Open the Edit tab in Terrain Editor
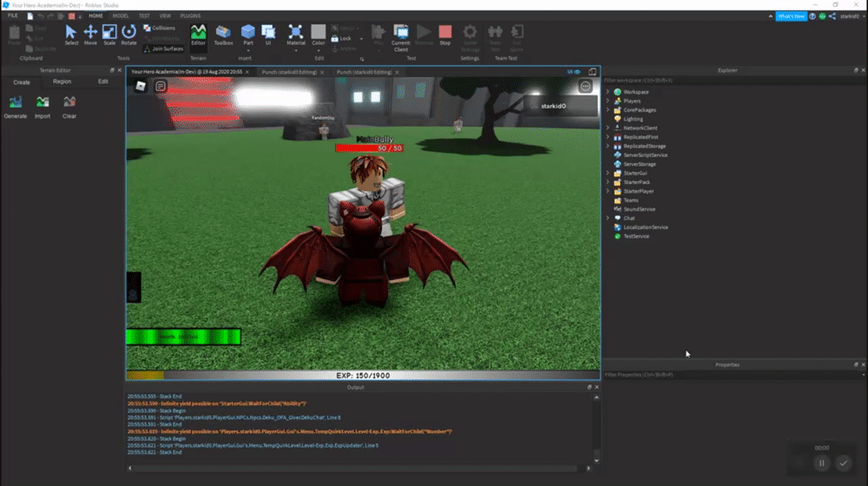Viewport: 868px width, 486px height. [103, 82]
